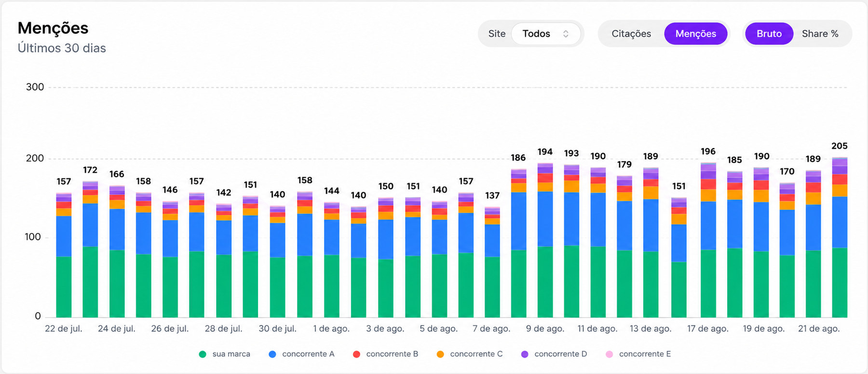
Task: Click the red concorrente B legend dot
Action: (x=356, y=354)
